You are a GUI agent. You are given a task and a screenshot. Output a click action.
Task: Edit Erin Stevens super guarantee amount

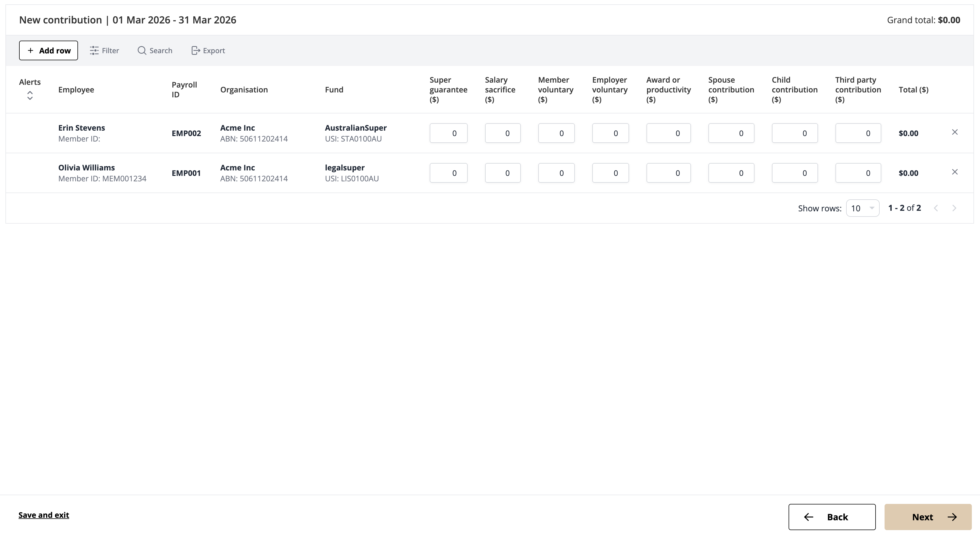[x=449, y=133]
